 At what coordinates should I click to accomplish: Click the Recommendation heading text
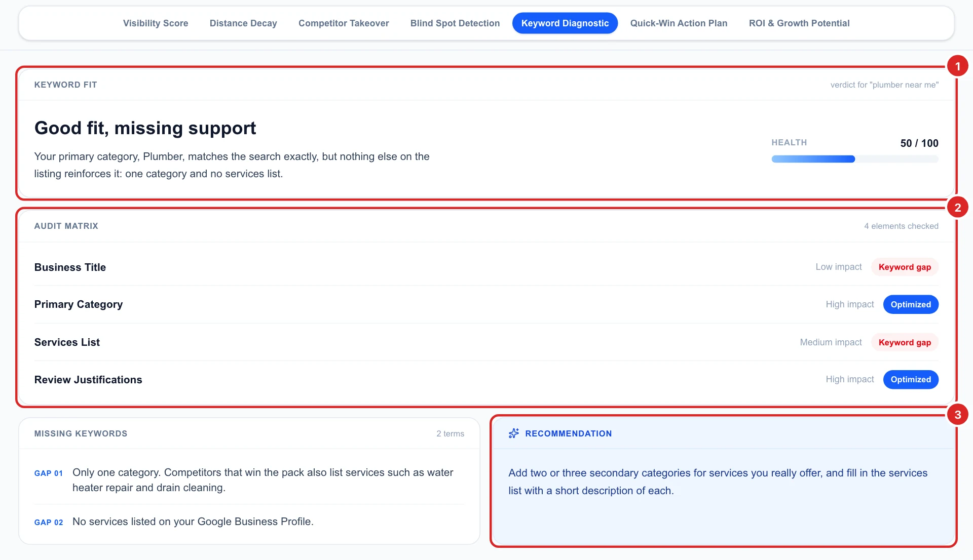point(569,434)
